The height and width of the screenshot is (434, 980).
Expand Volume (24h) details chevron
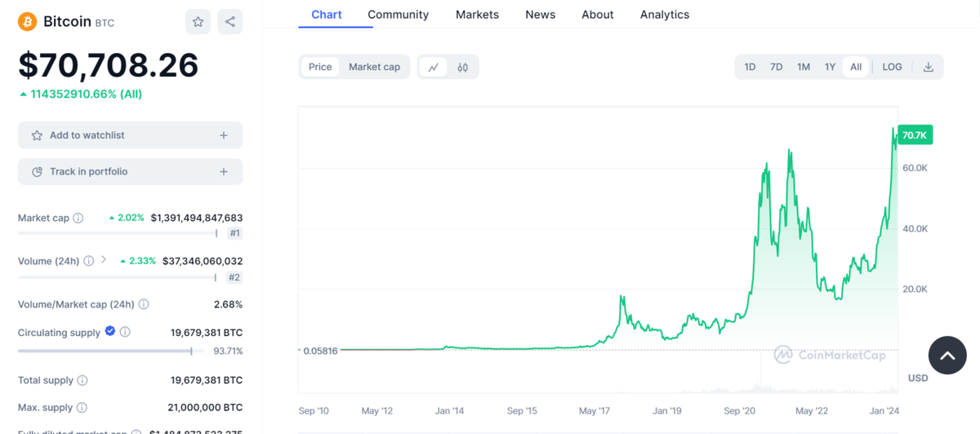click(x=104, y=260)
